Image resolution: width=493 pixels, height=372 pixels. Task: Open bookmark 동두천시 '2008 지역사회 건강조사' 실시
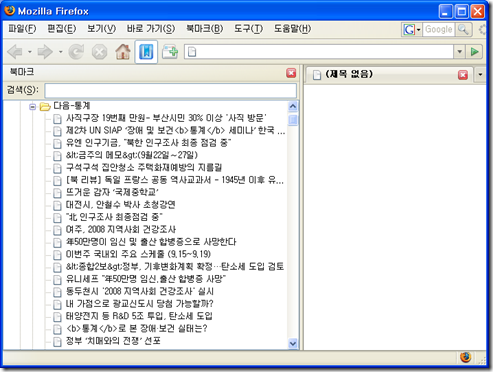[140, 291]
